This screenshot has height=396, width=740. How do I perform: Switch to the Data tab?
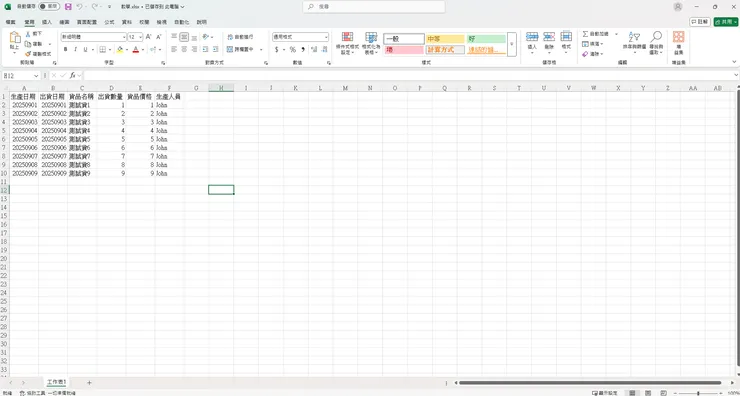coord(127,22)
